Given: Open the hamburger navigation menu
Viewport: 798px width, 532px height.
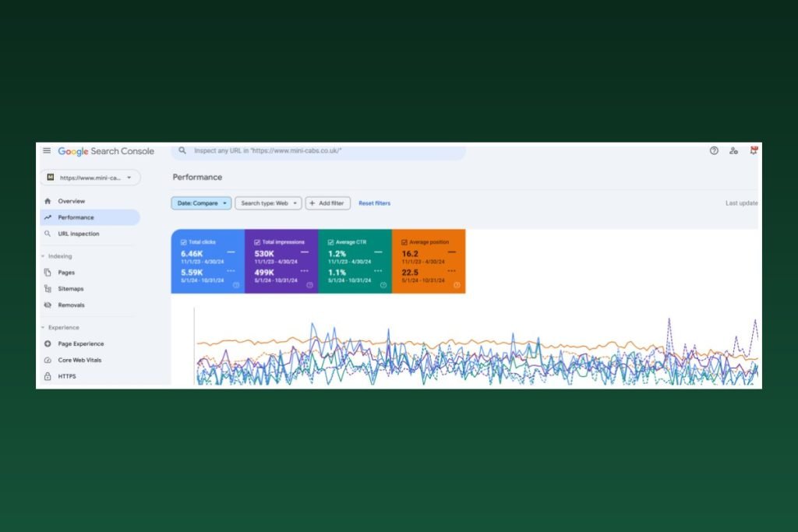Looking at the screenshot, I should [x=47, y=150].
